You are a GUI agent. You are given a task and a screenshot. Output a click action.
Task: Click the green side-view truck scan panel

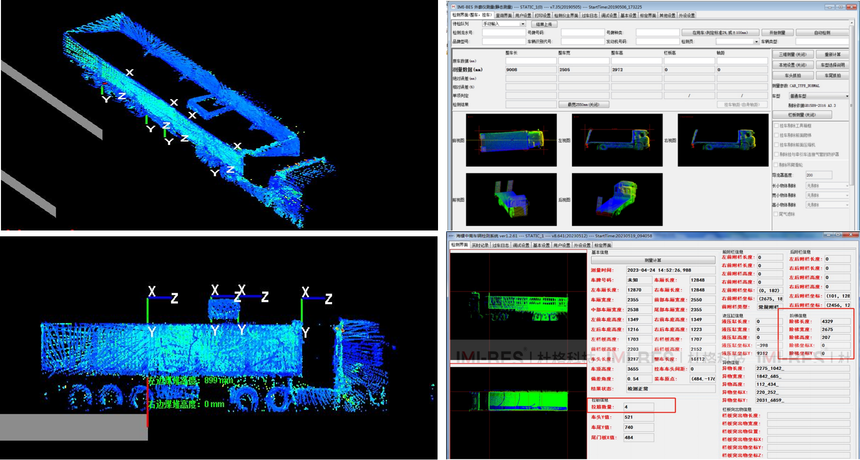click(x=518, y=308)
